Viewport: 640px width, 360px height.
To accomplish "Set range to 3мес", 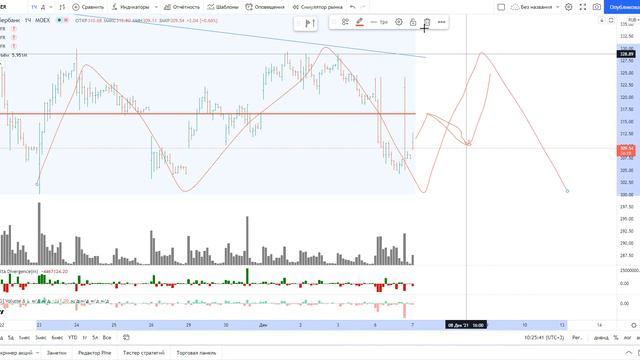I will tap(41, 338).
